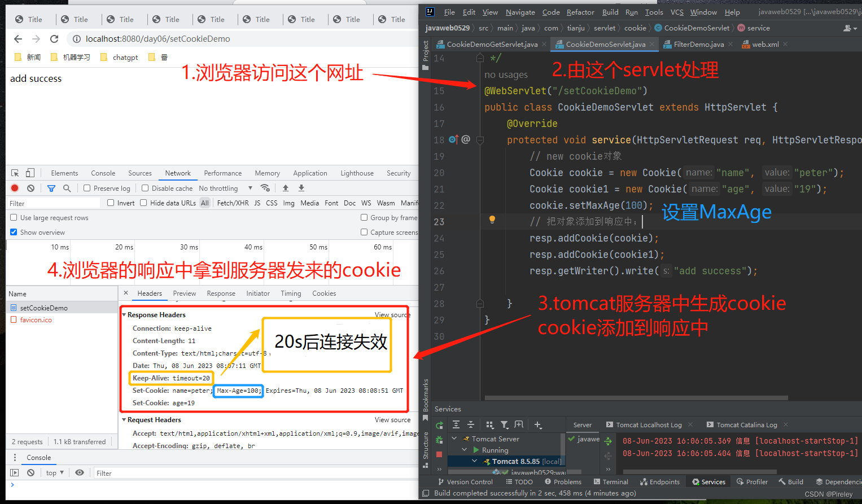Viewport: 862px width, 504px height.
Task: Toggle the network filter funnel icon
Action: tap(51, 188)
